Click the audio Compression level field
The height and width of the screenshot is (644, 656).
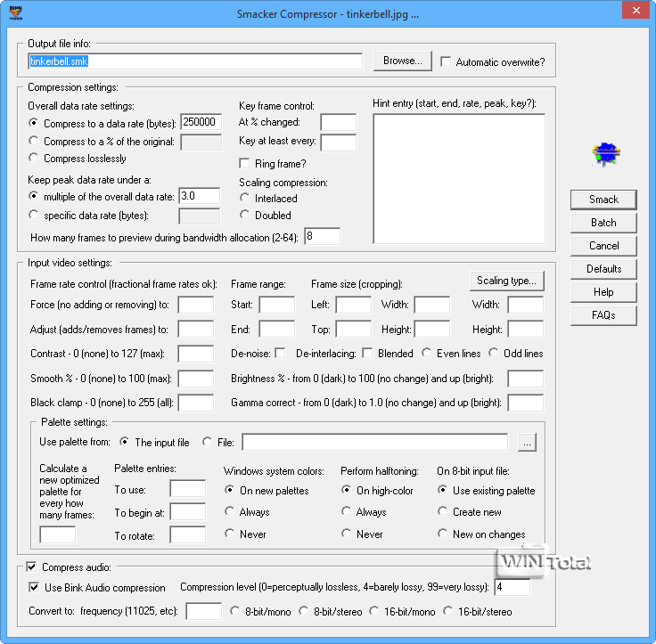tap(512, 587)
